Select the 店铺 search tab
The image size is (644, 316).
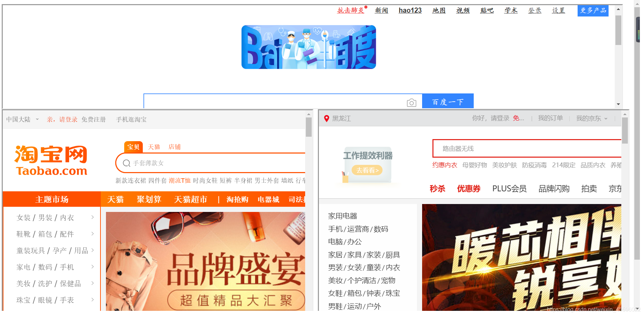coord(174,147)
